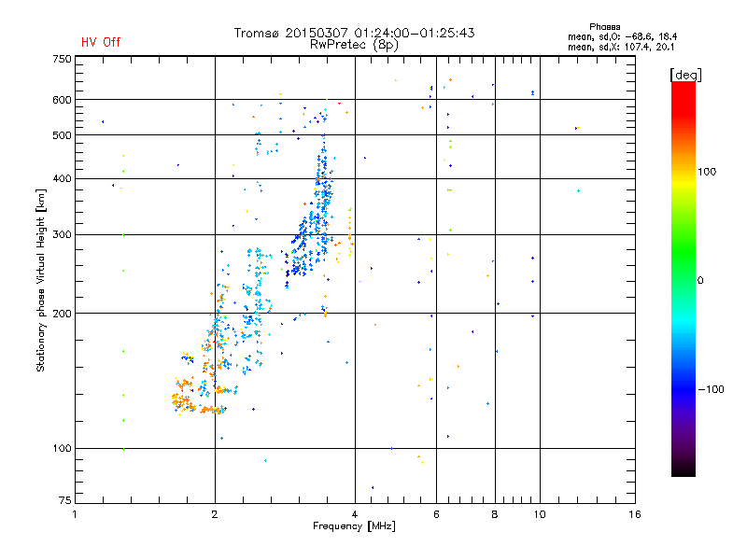Click the 200 tick on the height axis
Viewport: 747px width, 560px height.
point(61,314)
